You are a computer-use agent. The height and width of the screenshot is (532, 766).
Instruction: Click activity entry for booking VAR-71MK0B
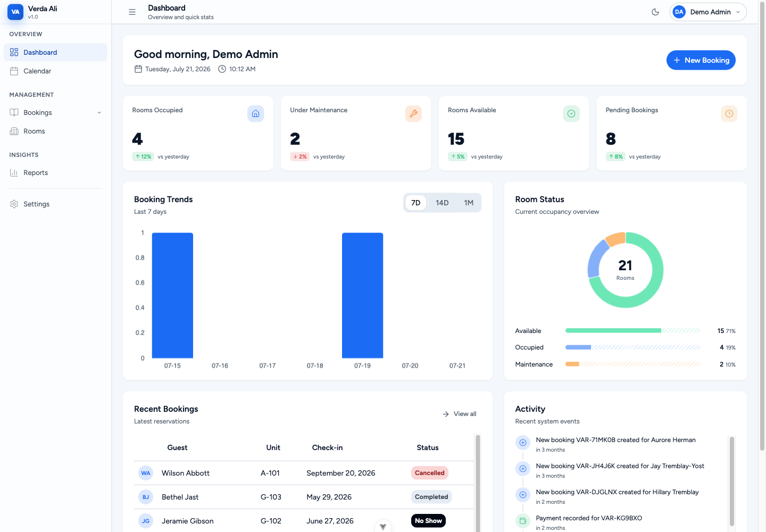click(615, 445)
